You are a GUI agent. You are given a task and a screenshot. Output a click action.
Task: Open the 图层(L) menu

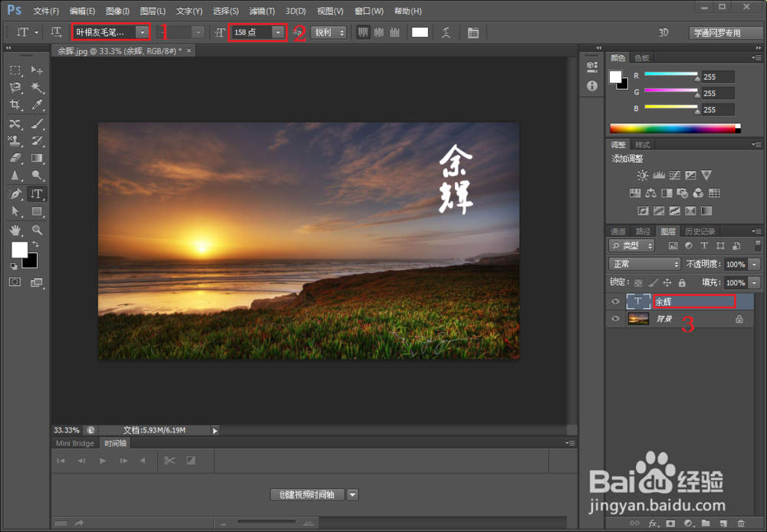[153, 11]
